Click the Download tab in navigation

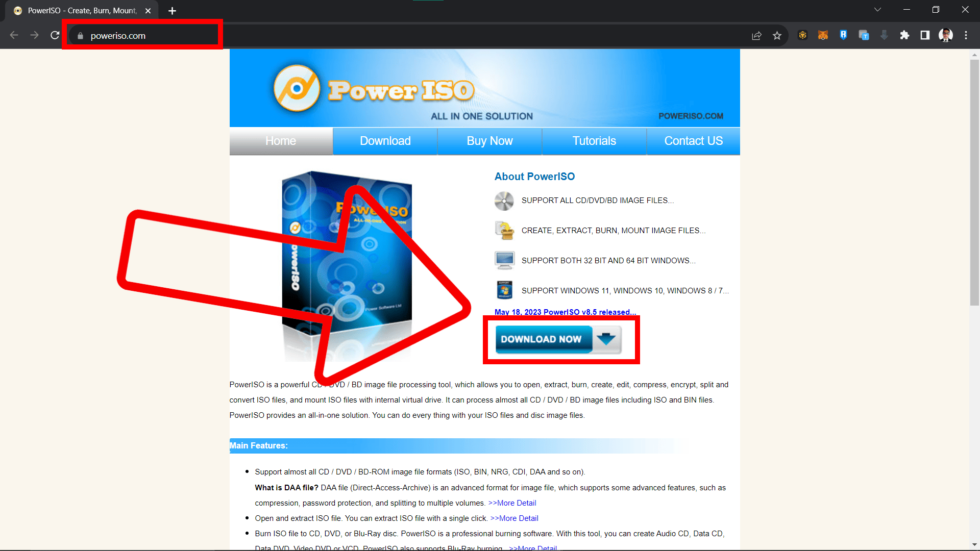tap(385, 141)
